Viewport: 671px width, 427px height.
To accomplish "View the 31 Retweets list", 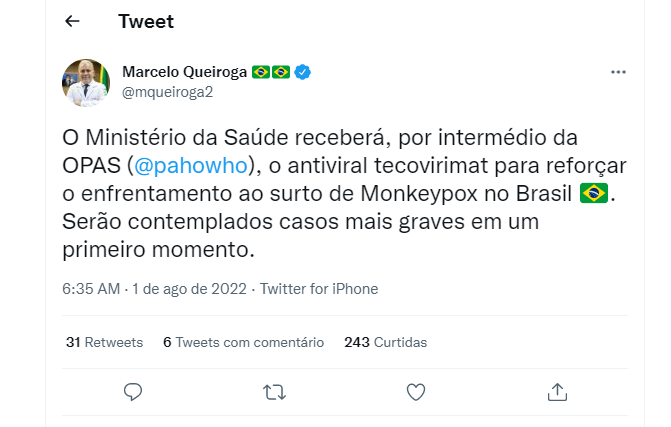I will [104, 342].
